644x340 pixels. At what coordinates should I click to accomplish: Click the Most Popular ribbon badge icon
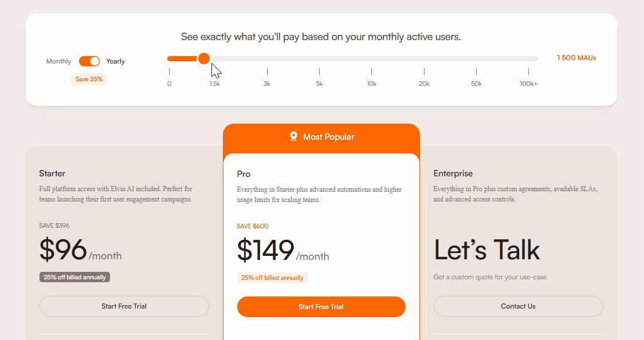[x=294, y=136]
